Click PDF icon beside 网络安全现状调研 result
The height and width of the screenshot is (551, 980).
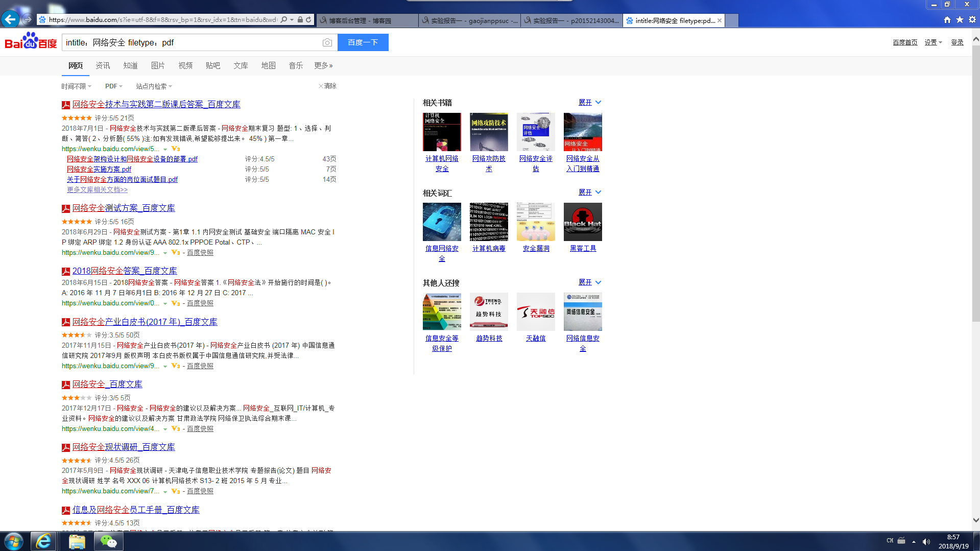tap(66, 448)
